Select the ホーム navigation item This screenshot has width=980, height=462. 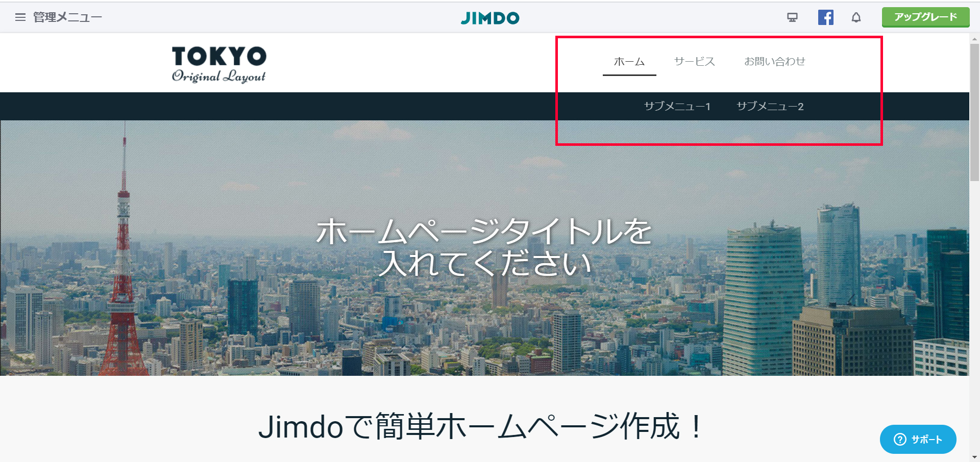click(629, 62)
